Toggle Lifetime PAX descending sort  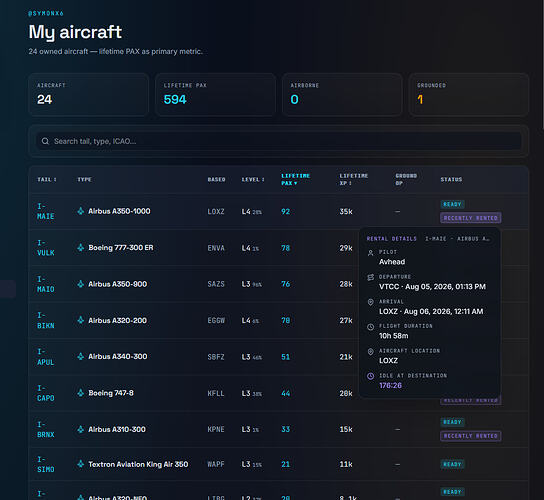click(x=296, y=179)
